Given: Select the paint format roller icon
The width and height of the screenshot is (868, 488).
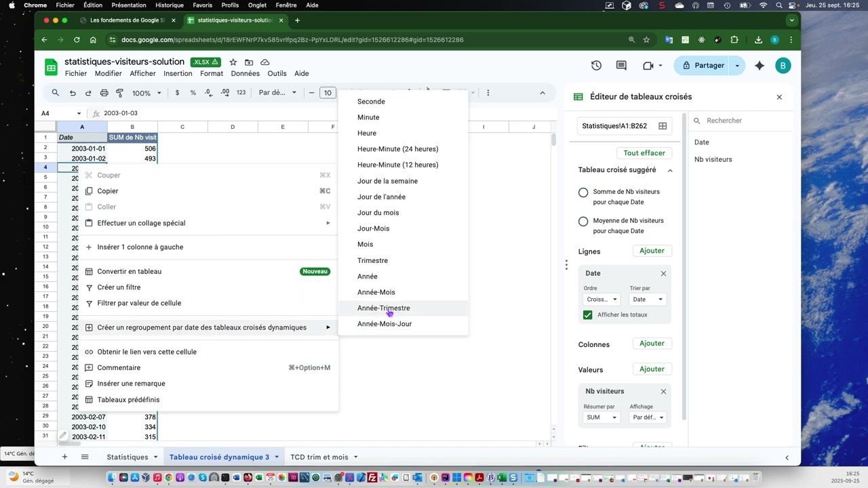Looking at the screenshot, I should click(x=119, y=93).
